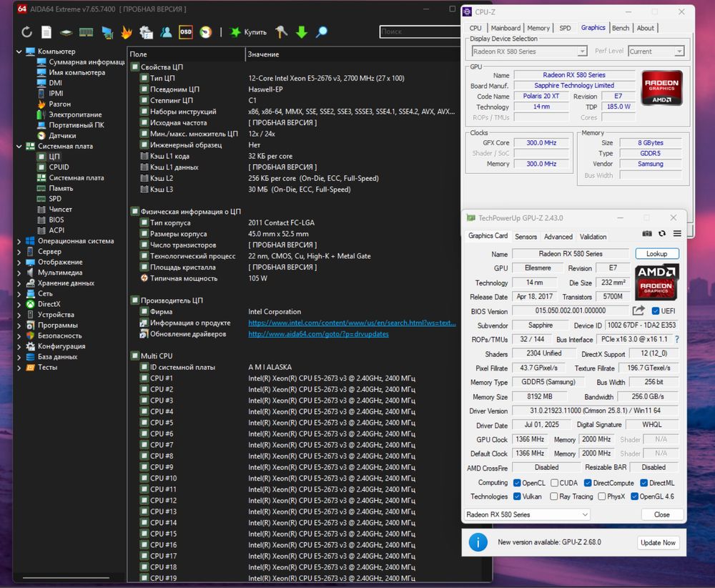Toggle the PhysX checkbox
The width and height of the screenshot is (715, 588).
[x=602, y=496]
